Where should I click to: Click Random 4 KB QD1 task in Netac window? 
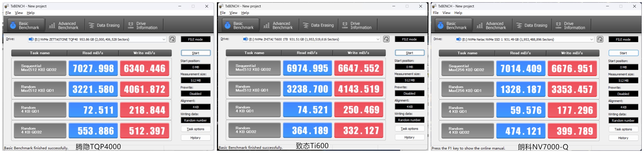click(x=468, y=110)
